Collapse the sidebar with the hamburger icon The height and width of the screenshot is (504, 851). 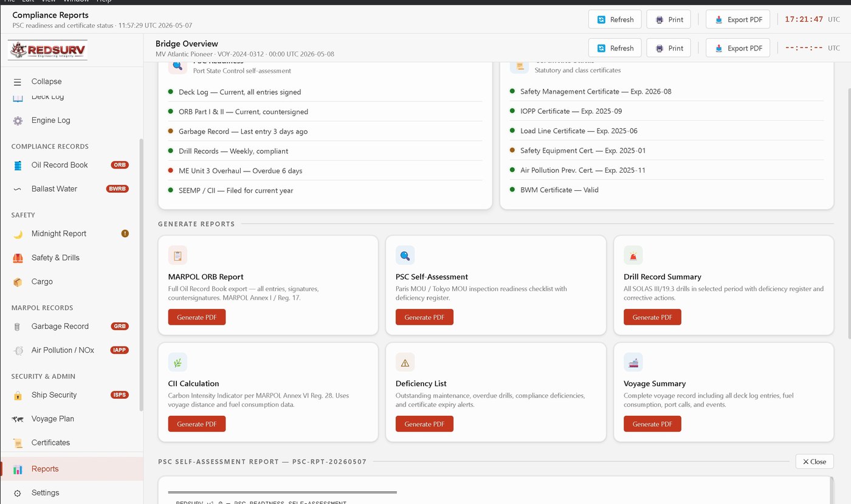tap(18, 81)
